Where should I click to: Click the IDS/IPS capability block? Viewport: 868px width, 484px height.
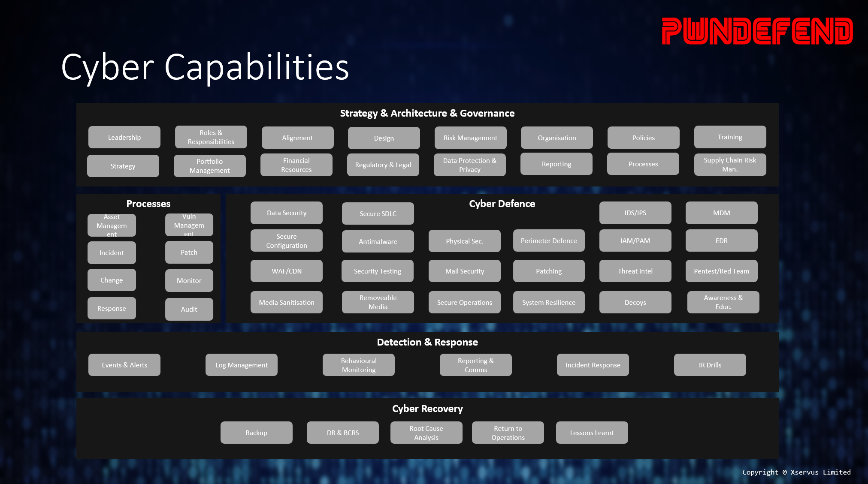(x=635, y=213)
